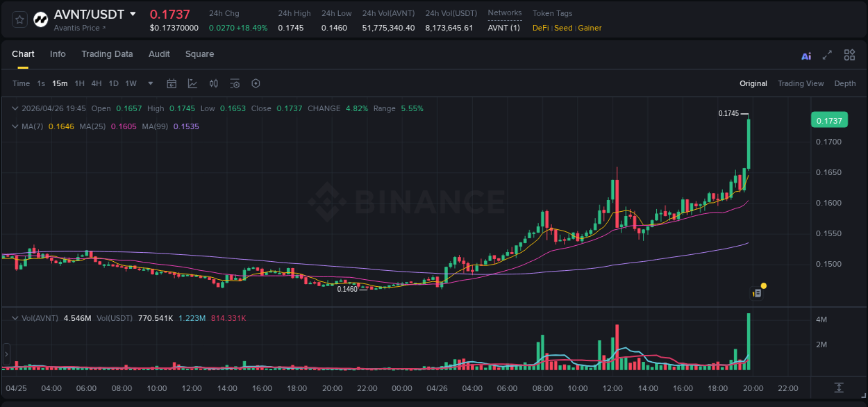Open the DeFi token tag link

[540, 28]
